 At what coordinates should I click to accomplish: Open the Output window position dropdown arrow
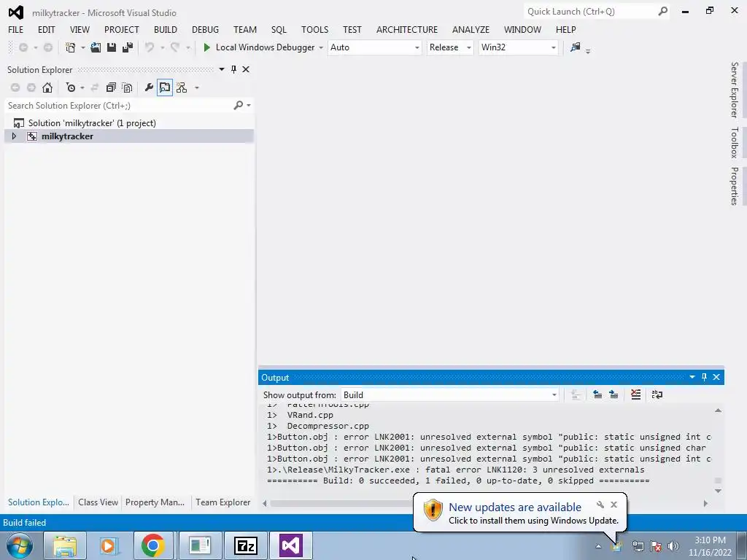pyautogui.click(x=692, y=377)
